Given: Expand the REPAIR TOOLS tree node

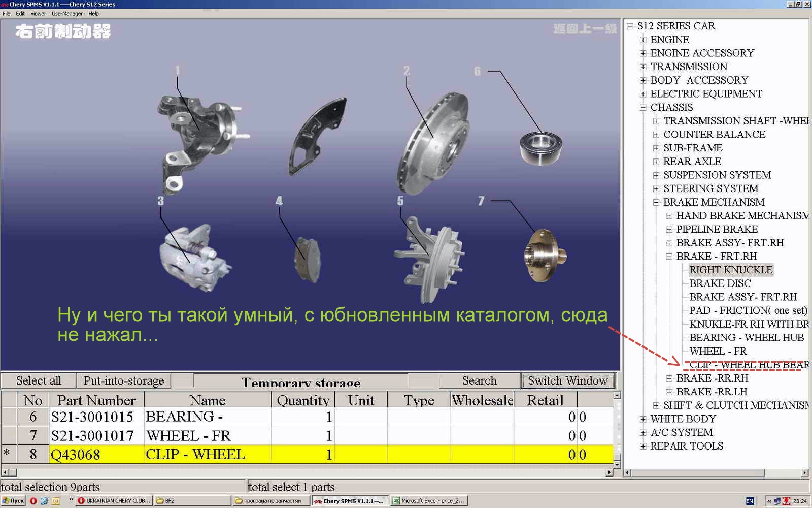Looking at the screenshot, I should point(643,446).
